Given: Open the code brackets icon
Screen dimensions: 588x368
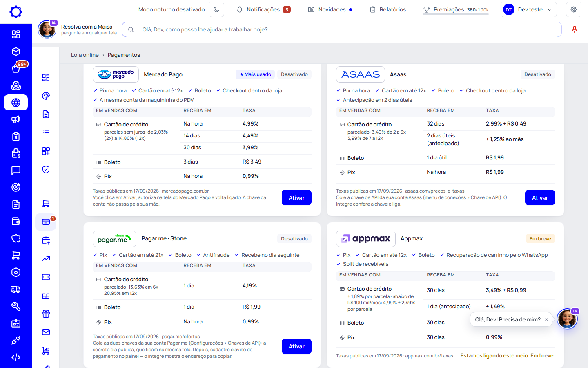Looking at the screenshot, I should tap(16, 357).
